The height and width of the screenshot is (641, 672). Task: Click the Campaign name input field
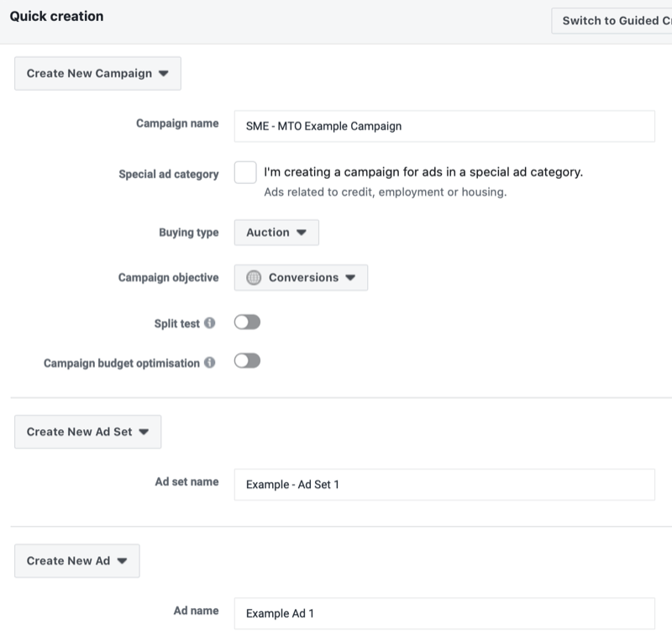tap(444, 127)
